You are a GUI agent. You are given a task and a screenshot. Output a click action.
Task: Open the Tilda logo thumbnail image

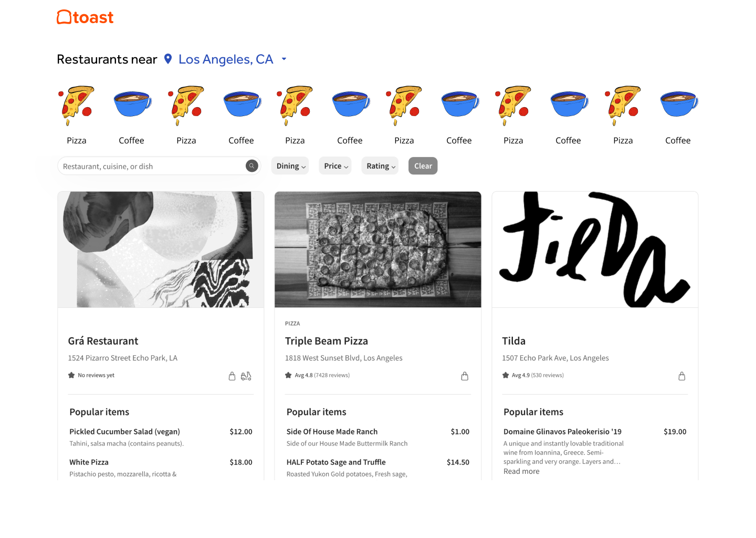pos(595,250)
